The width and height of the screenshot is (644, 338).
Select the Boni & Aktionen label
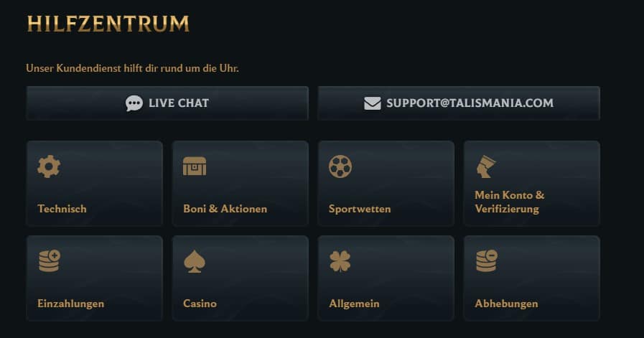pyautogui.click(x=225, y=209)
